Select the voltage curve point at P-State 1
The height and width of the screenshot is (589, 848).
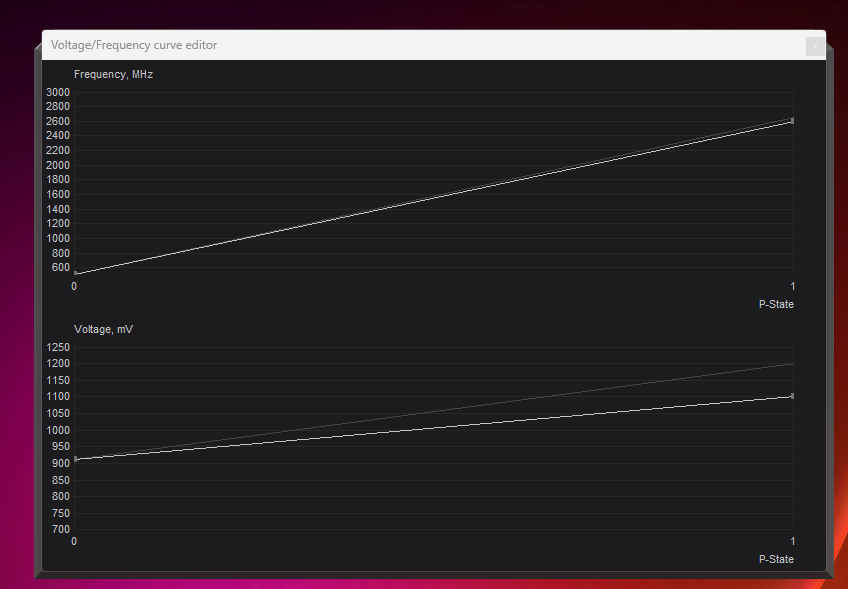click(x=793, y=397)
